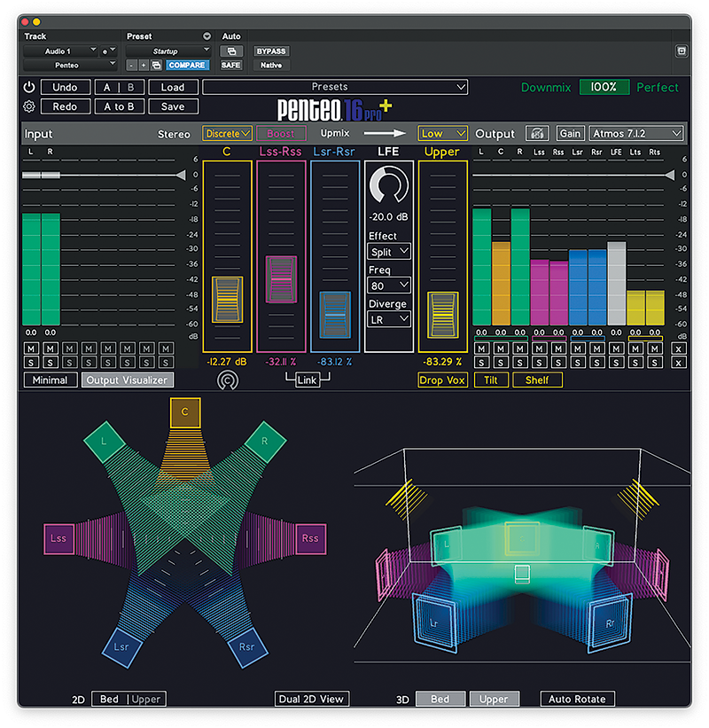The image size is (709, 728).
Task: Open the Atmos 7.1.2 output format dropdown
Action: point(636,134)
